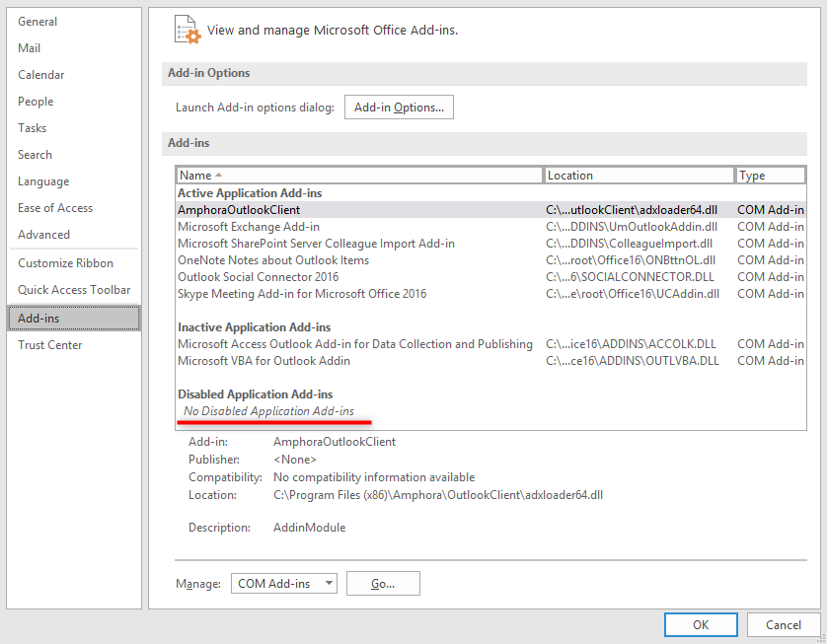Open Quick Access Toolbar settings
The width and height of the screenshot is (827, 644).
[74, 290]
